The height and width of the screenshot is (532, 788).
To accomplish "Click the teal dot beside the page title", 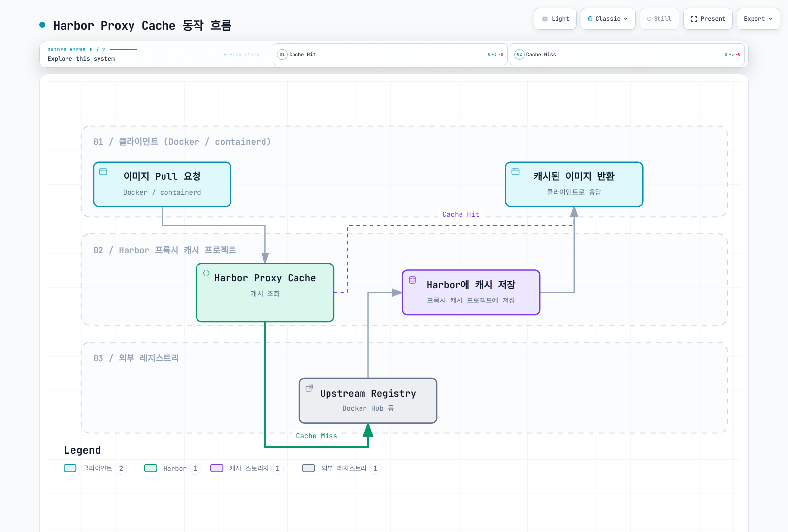I will coord(42,25).
